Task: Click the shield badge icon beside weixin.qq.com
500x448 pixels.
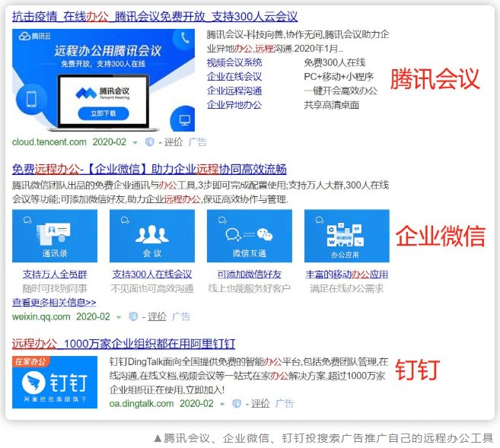Action: [x=133, y=316]
